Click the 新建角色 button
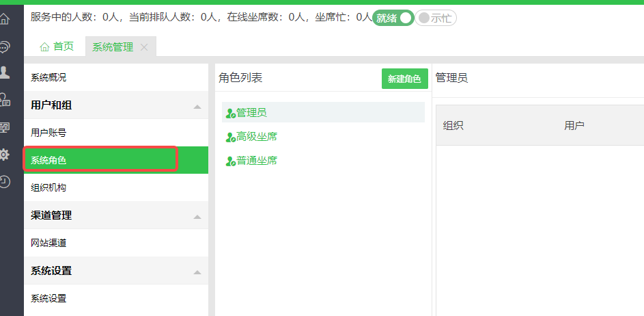This screenshot has height=316, width=644. (x=404, y=79)
